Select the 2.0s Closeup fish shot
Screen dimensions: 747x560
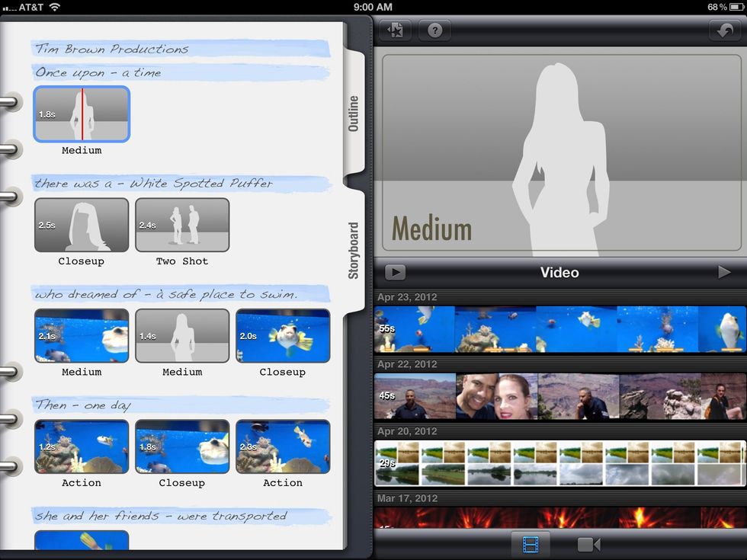coord(283,334)
